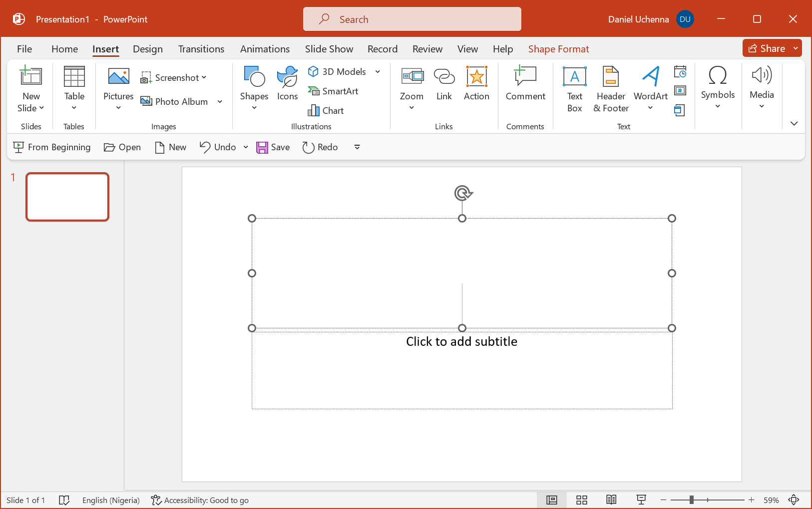Toggle Normal view in status bar
This screenshot has width=812, height=509.
(552, 500)
